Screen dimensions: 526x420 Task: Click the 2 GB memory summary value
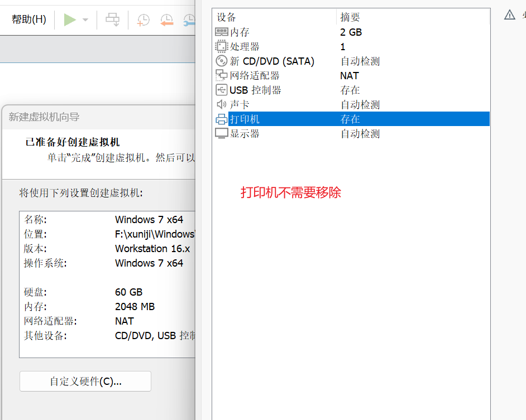[351, 32]
